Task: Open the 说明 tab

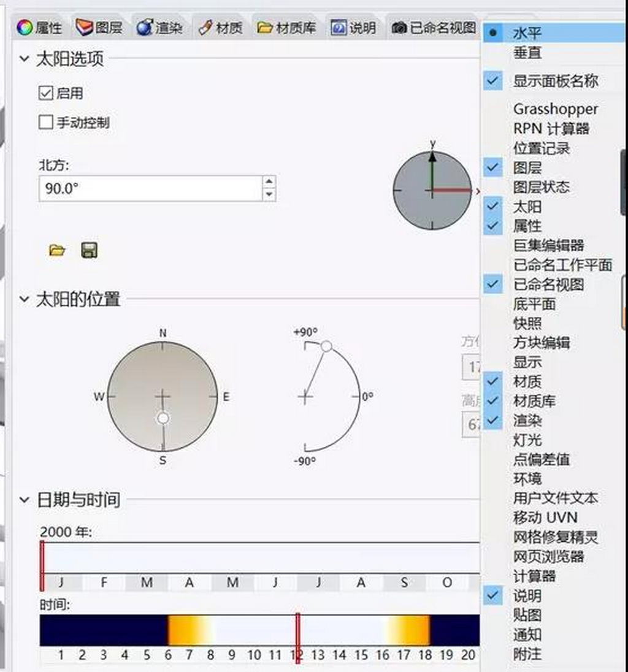Action: [353, 28]
